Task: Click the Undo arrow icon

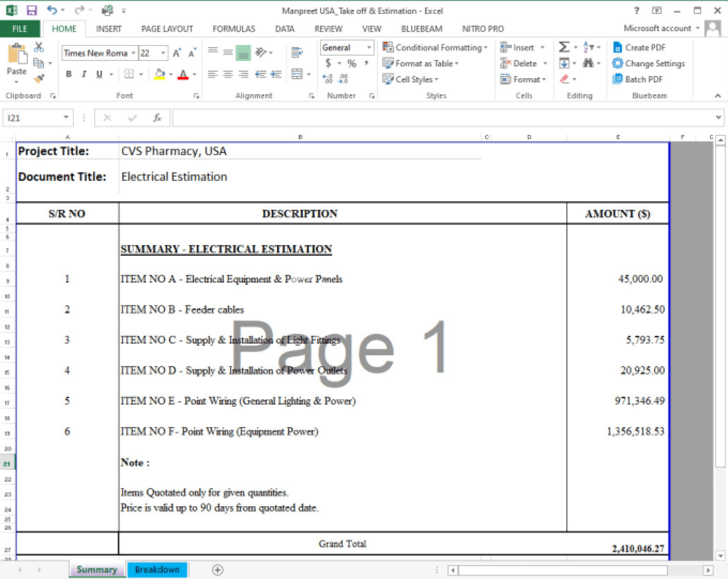Action: [52, 10]
